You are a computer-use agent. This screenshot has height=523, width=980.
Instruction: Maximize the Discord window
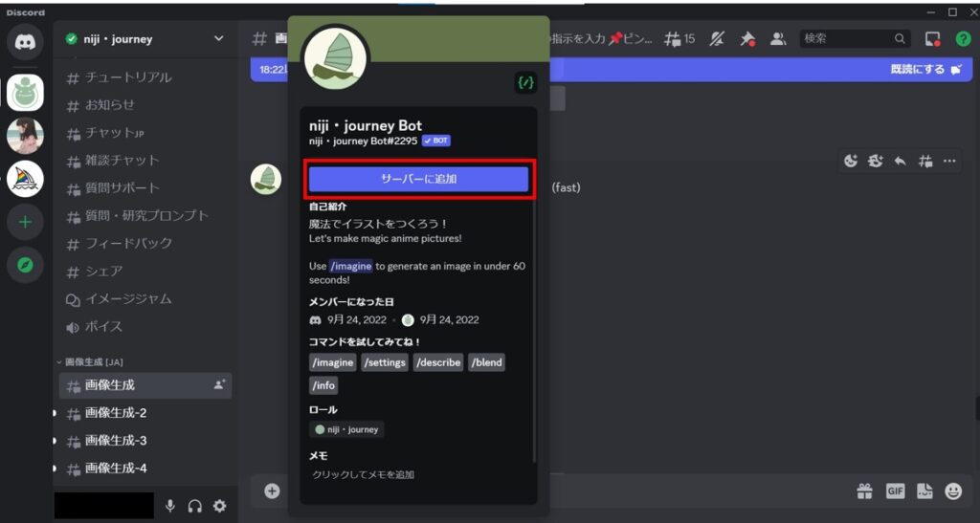tap(952, 11)
